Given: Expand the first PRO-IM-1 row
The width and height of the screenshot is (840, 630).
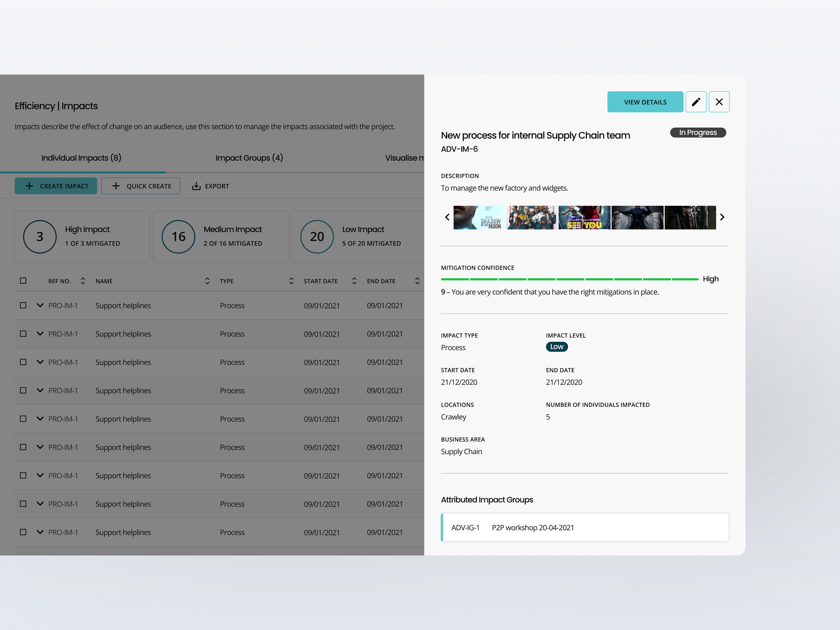Looking at the screenshot, I should pyautogui.click(x=40, y=305).
